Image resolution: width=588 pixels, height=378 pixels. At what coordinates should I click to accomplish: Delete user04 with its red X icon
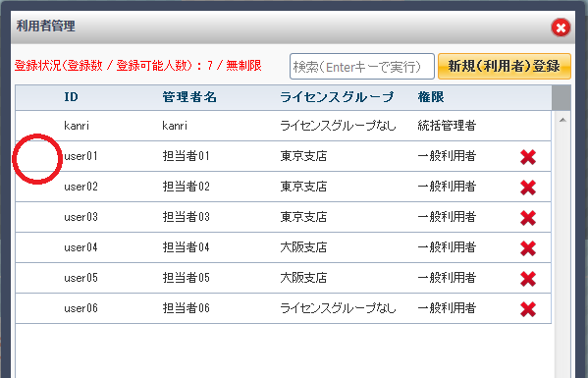[528, 248]
